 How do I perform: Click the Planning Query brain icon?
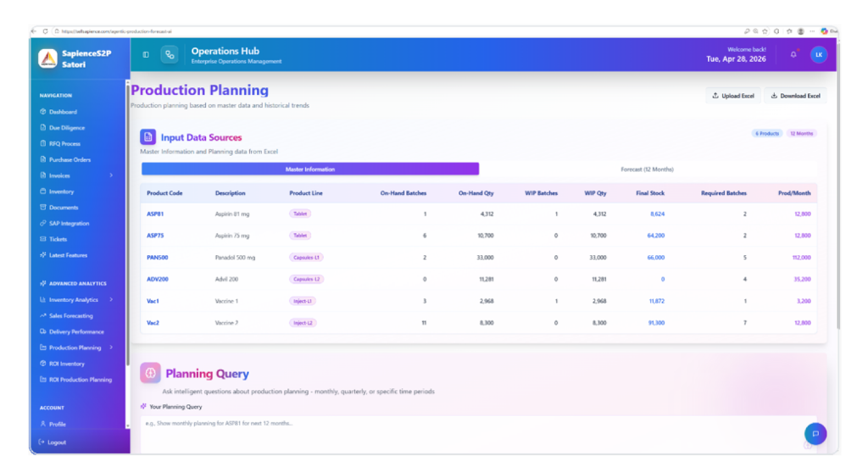150,374
